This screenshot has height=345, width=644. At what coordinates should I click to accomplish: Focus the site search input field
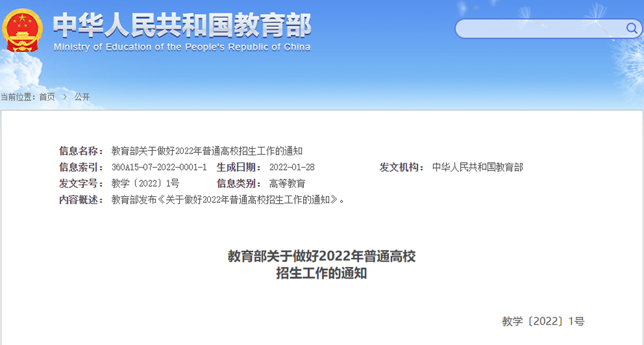[539, 29]
